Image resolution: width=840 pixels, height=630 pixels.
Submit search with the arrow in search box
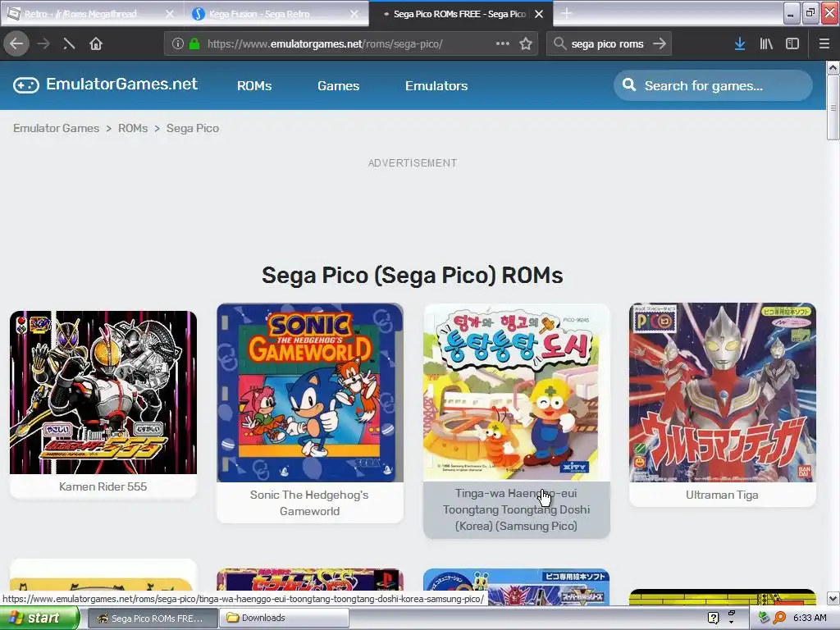pyautogui.click(x=660, y=43)
